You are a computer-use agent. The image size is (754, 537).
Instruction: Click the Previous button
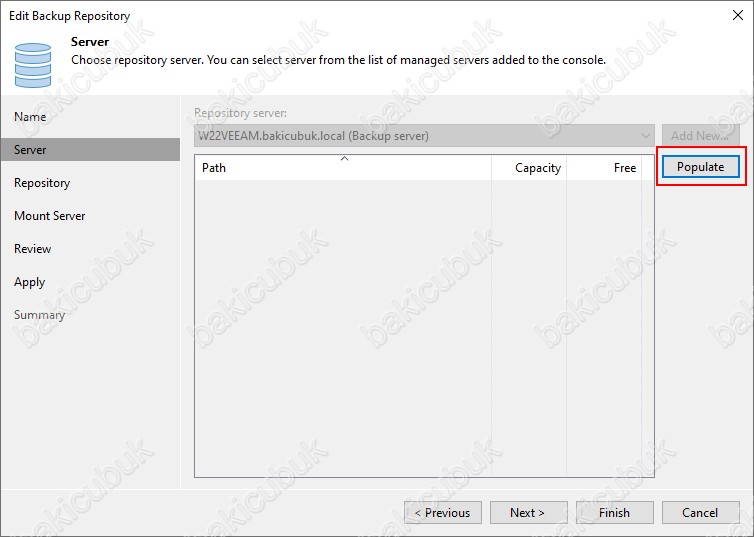tap(443, 512)
